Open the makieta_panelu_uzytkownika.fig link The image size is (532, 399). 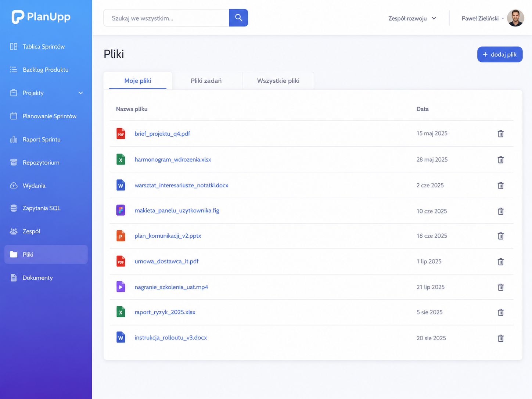[x=177, y=211]
